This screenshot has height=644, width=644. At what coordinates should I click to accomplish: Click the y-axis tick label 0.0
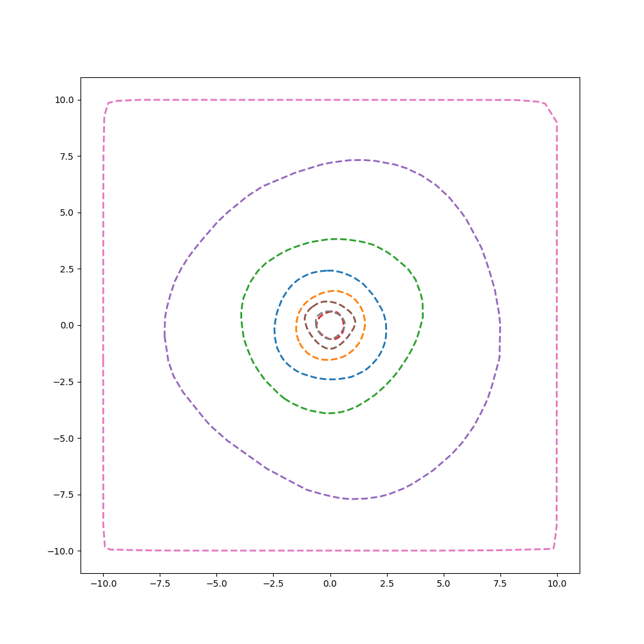pos(68,325)
